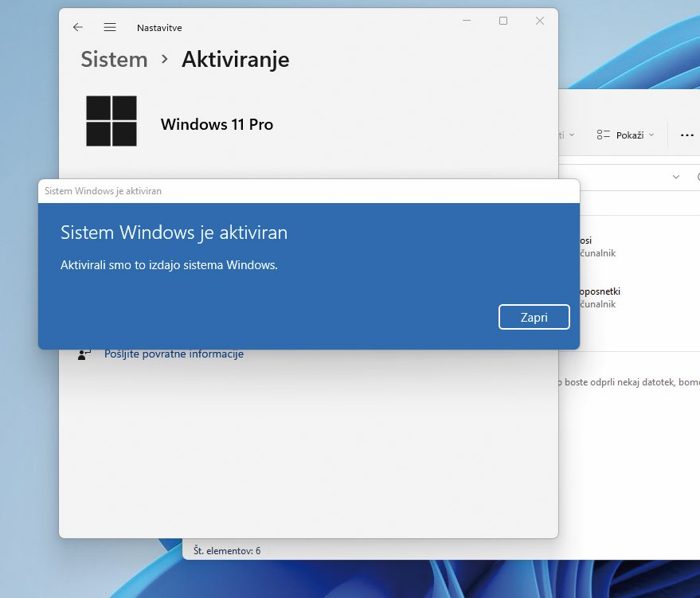Navigate to Sistem in the breadcrumb
Image resolution: width=700 pixels, height=598 pixels.
coord(114,60)
